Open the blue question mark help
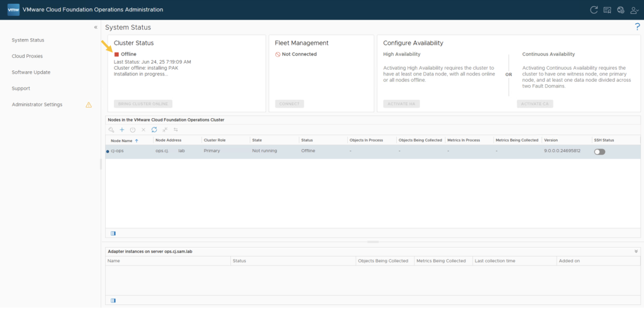This screenshot has width=644, height=310. tap(638, 27)
